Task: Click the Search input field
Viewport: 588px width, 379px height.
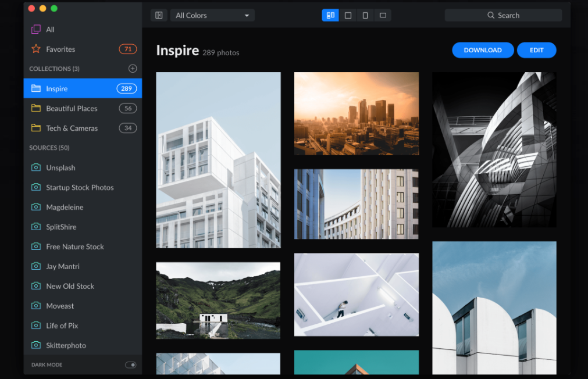Action: [x=503, y=15]
